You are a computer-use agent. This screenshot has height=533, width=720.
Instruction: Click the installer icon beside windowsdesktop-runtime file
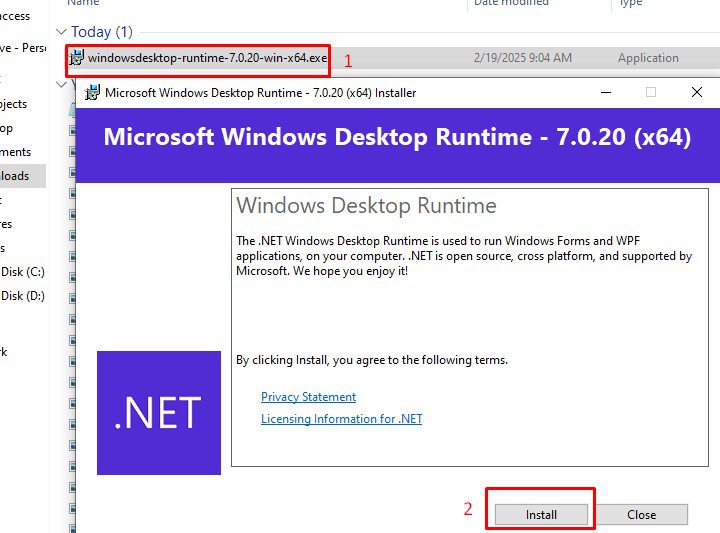[76, 58]
